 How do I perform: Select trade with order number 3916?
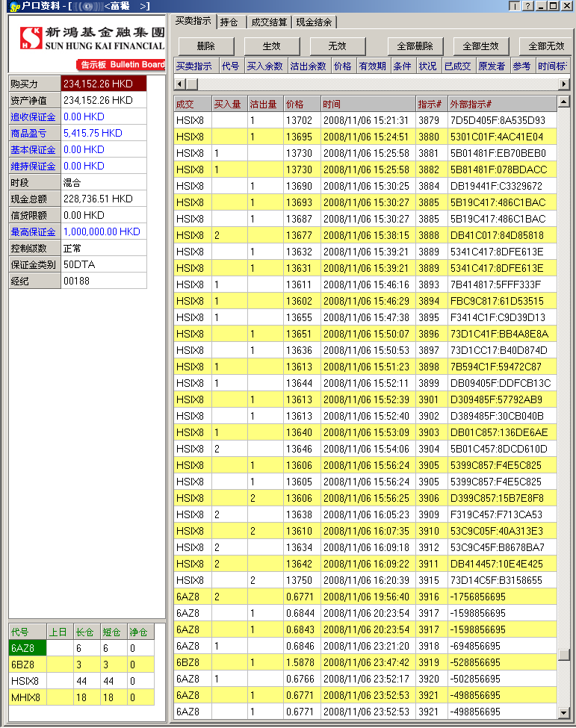pos(365,597)
